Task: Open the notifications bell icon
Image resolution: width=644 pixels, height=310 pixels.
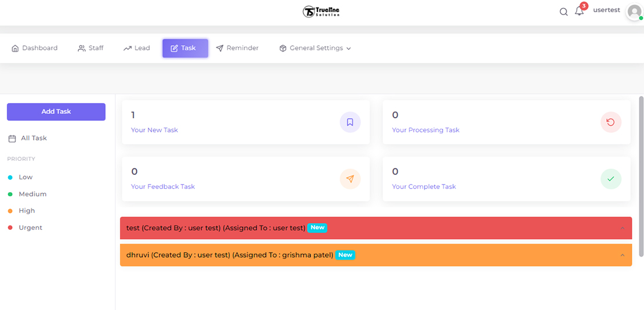Action: click(x=579, y=11)
